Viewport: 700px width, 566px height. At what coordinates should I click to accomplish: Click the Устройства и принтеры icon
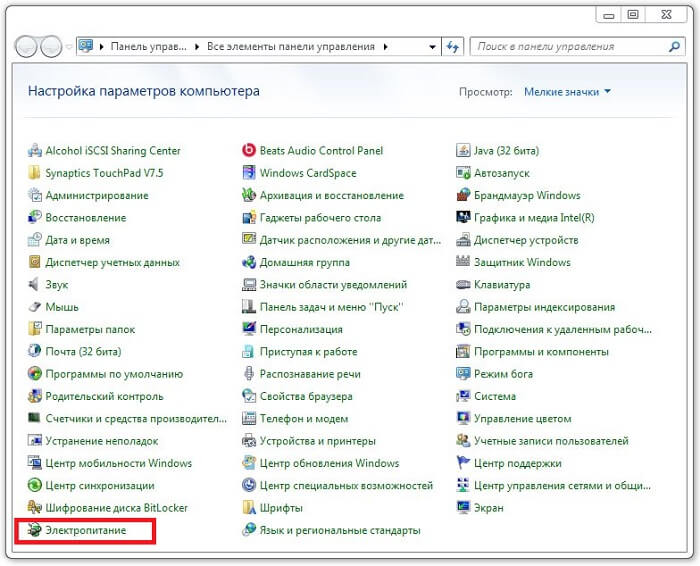click(249, 441)
